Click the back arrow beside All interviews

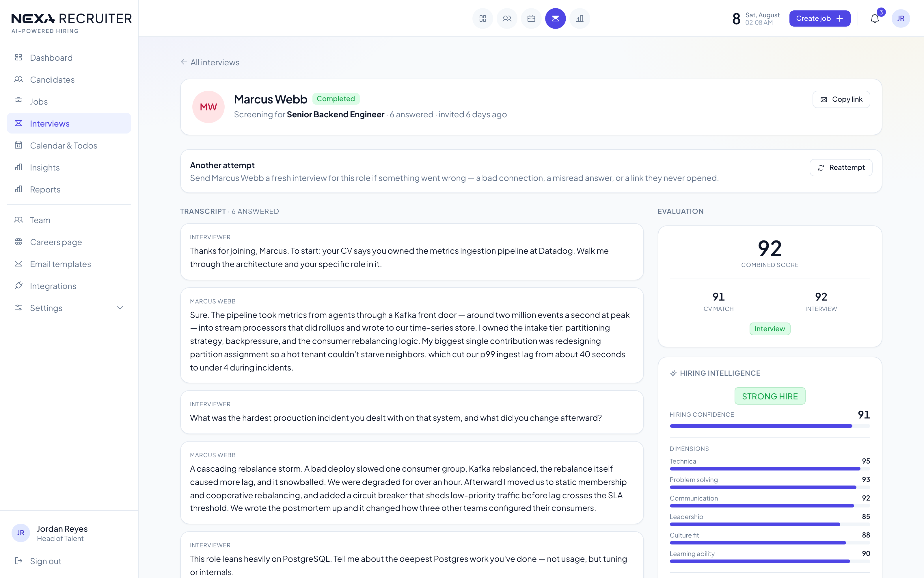coord(184,62)
